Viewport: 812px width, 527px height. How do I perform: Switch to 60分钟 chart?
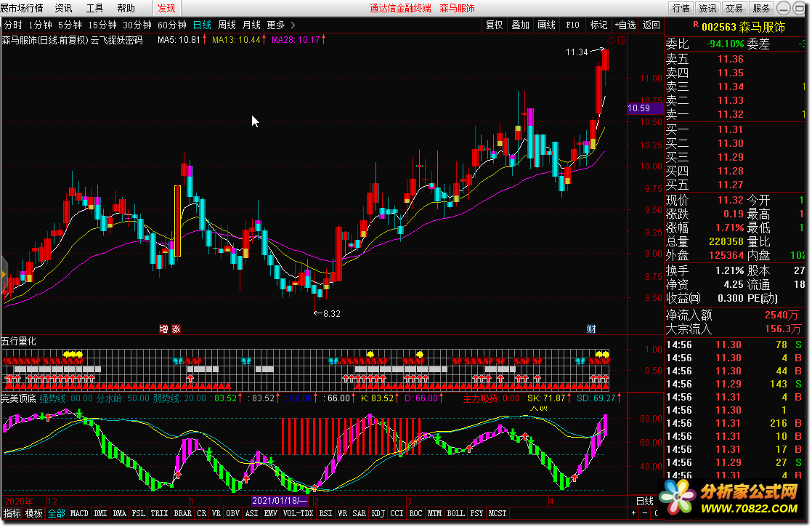pos(172,25)
